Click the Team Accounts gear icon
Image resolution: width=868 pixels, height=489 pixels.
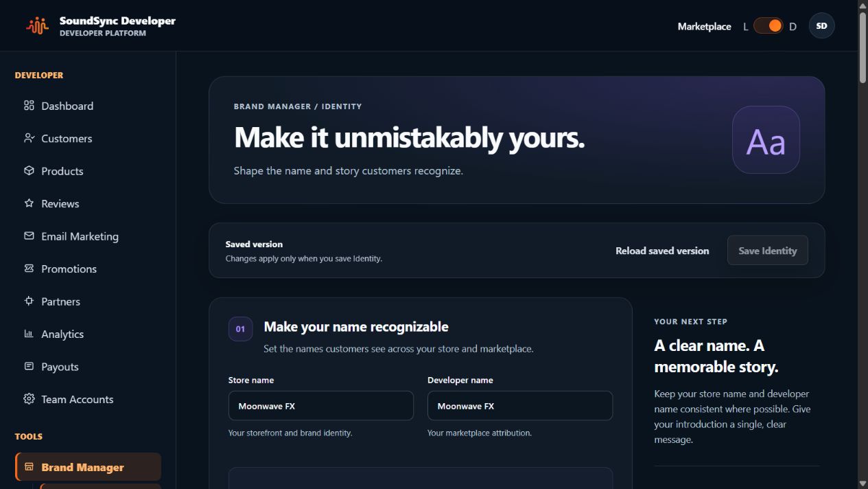(x=29, y=399)
